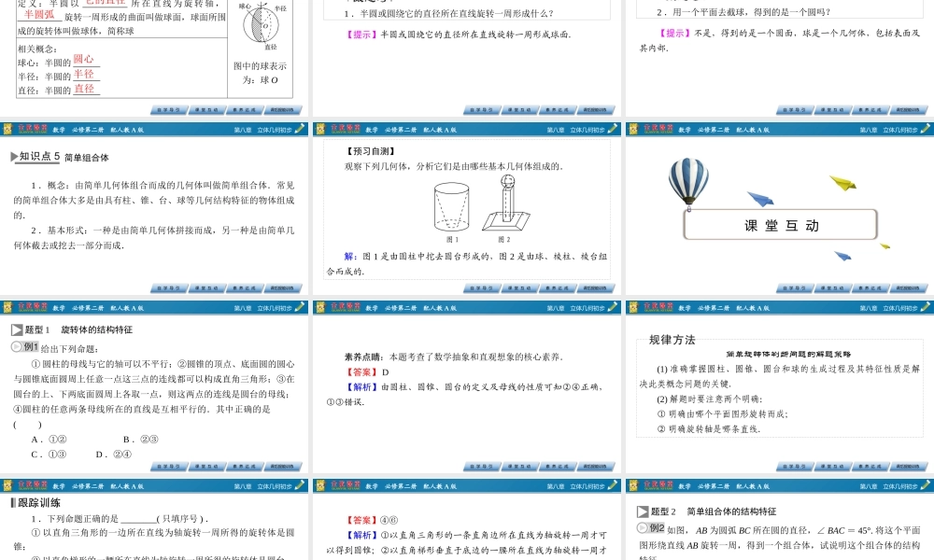Click the blank answer line in 跟踪训练
Screen dimensions: 934x560
(139, 519)
